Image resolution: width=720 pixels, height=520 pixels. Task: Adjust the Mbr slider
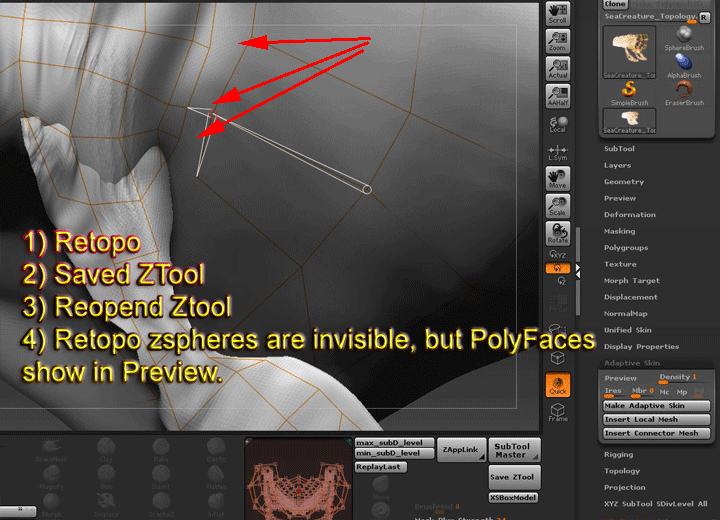click(642, 391)
